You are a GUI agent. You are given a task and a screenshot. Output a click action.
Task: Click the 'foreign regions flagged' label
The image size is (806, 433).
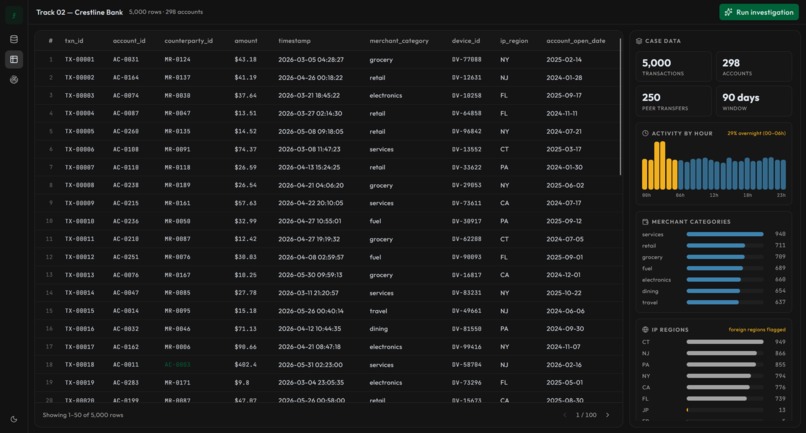pyautogui.click(x=757, y=330)
